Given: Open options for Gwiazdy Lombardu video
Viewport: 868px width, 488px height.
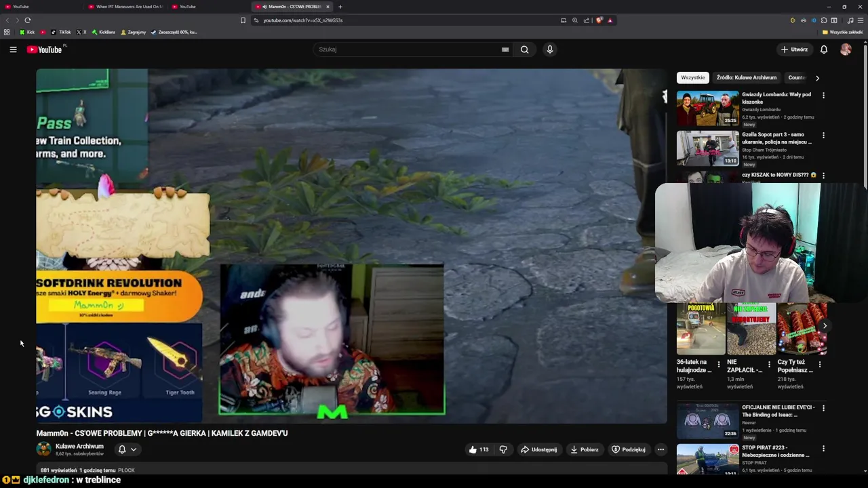Looking at the screenshot, I should [823, 96].
